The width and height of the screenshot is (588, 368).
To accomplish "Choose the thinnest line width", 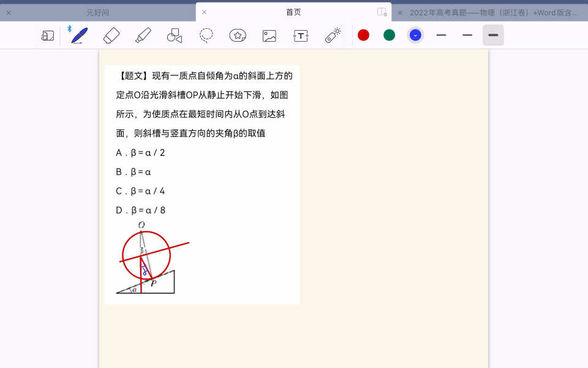I will 441,36.
